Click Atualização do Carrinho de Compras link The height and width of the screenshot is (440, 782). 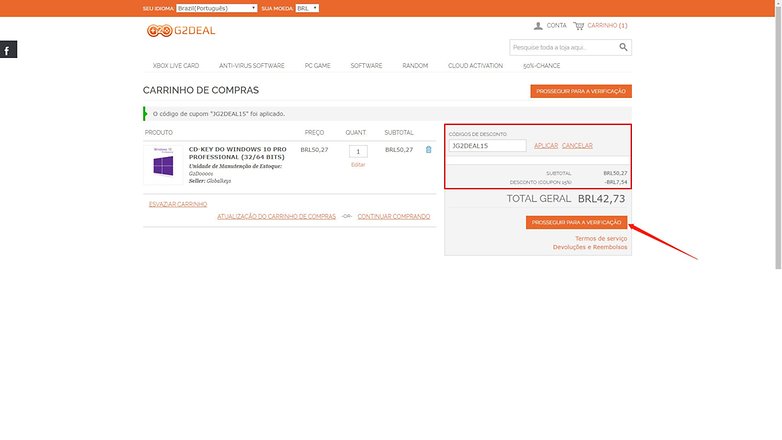click(276, 217)
